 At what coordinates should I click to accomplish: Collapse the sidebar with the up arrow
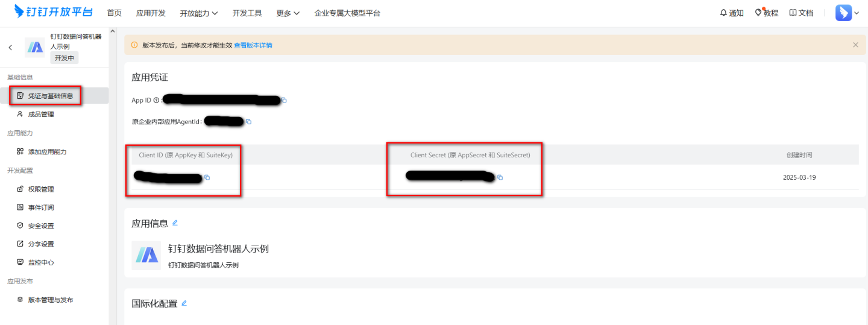tap(112, 31)
